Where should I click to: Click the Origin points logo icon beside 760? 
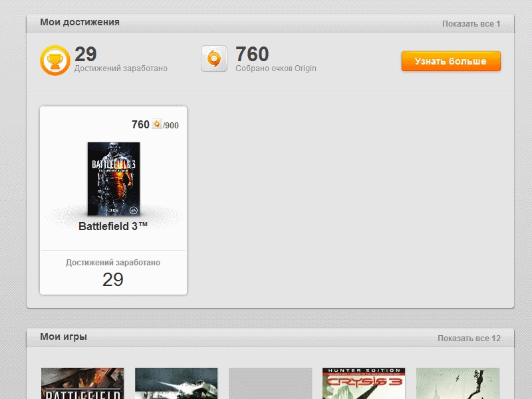tap(214, 59)
